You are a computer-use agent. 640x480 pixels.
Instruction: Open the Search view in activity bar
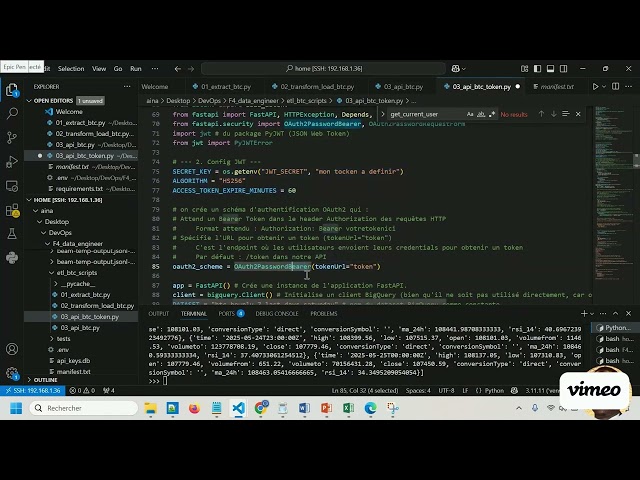click(12, 113)
